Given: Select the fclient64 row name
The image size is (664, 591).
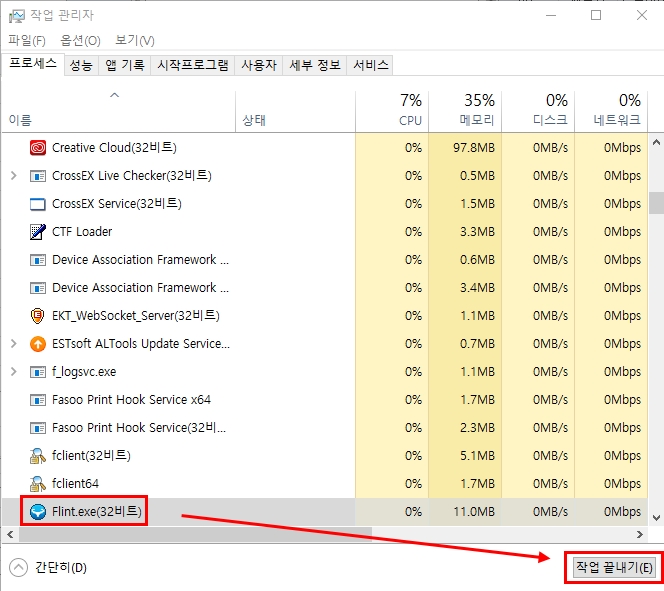Looking at the screenshot, I should point(75,484).
